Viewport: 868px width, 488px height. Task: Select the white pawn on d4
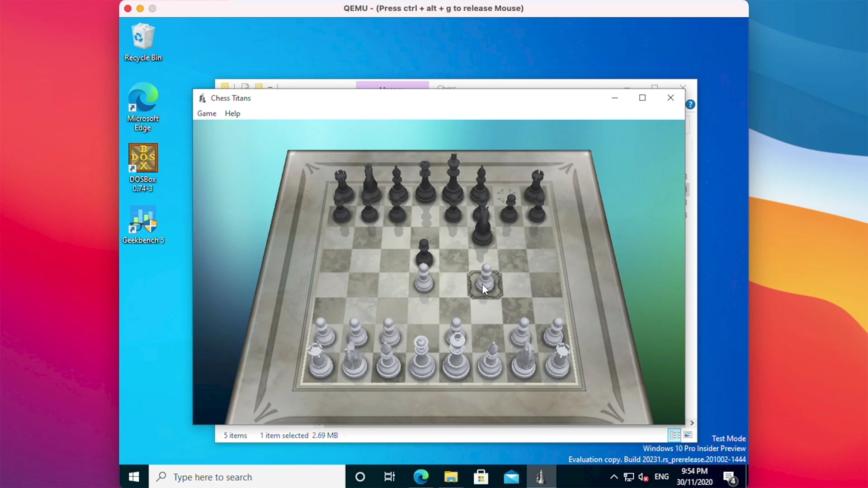click(424, 279)
